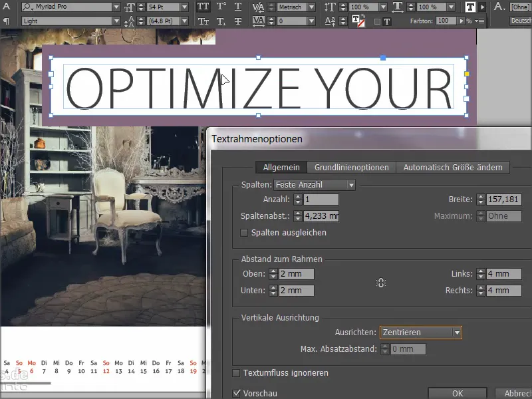Apply Subscript formatting
The height and width of the screenshot is (399, 532).
pos(221,21)
